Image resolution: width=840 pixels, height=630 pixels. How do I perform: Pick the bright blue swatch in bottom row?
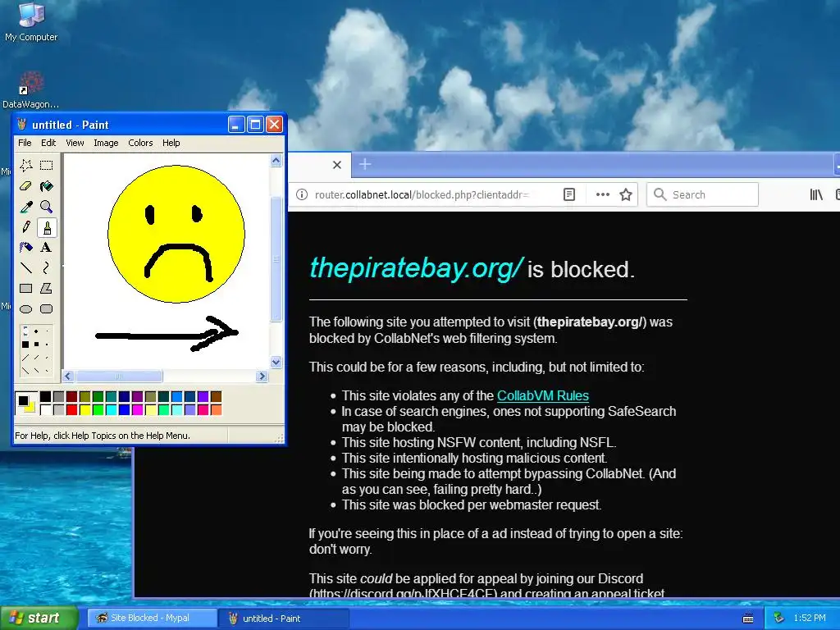point(125,410)
